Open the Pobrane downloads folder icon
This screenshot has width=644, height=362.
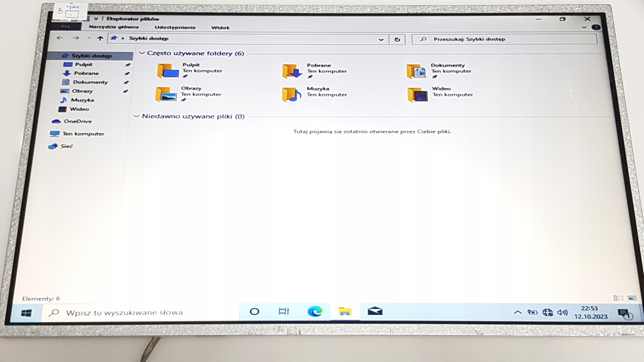click(292, 71)
